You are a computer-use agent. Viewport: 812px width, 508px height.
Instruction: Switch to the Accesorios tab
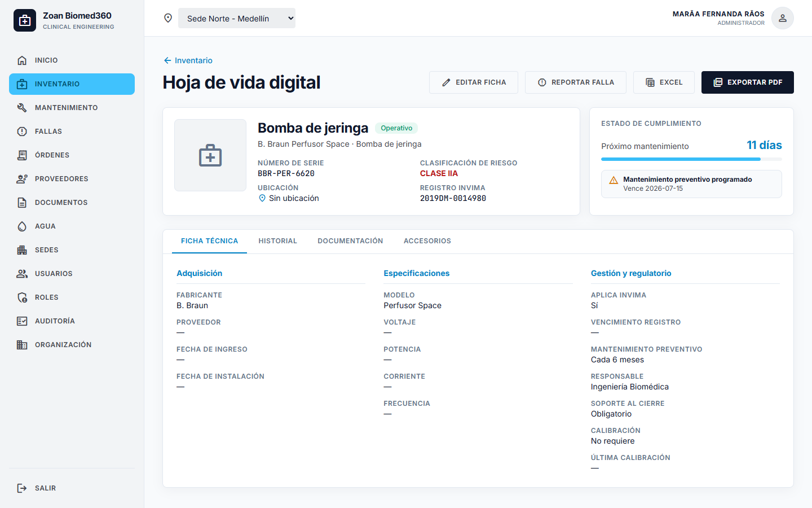pos(427,241)
